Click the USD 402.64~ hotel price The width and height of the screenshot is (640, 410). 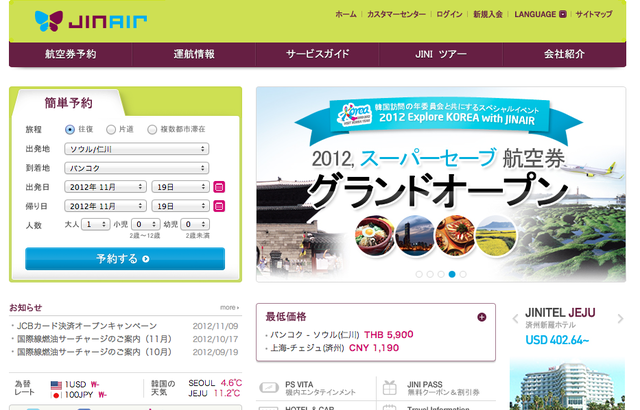click(x=557, y=340)
